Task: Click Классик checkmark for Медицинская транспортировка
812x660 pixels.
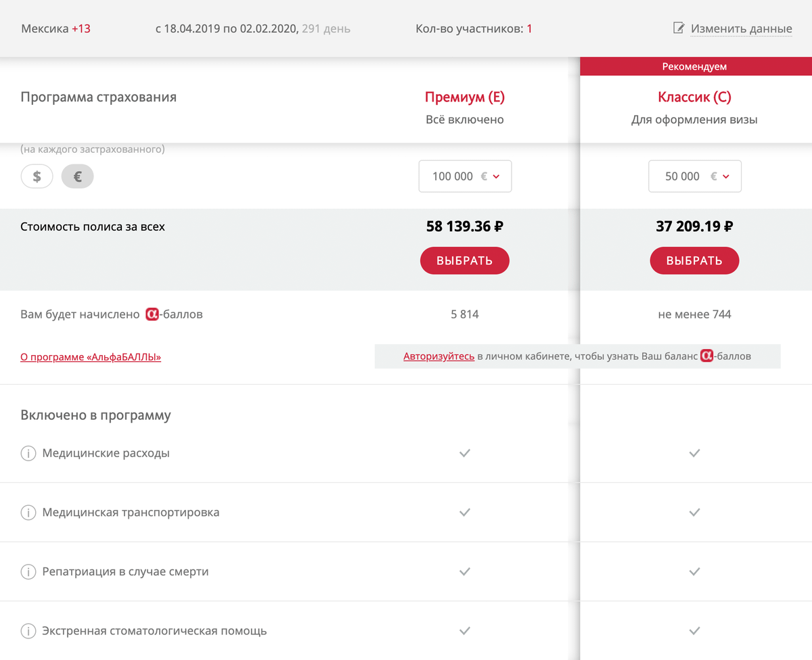Action: click(694, 513)
